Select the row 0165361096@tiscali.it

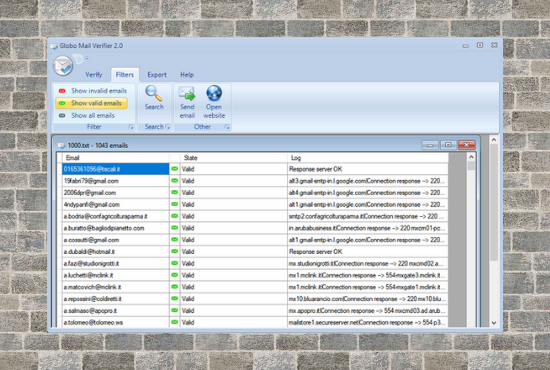[x=116, y=169]
